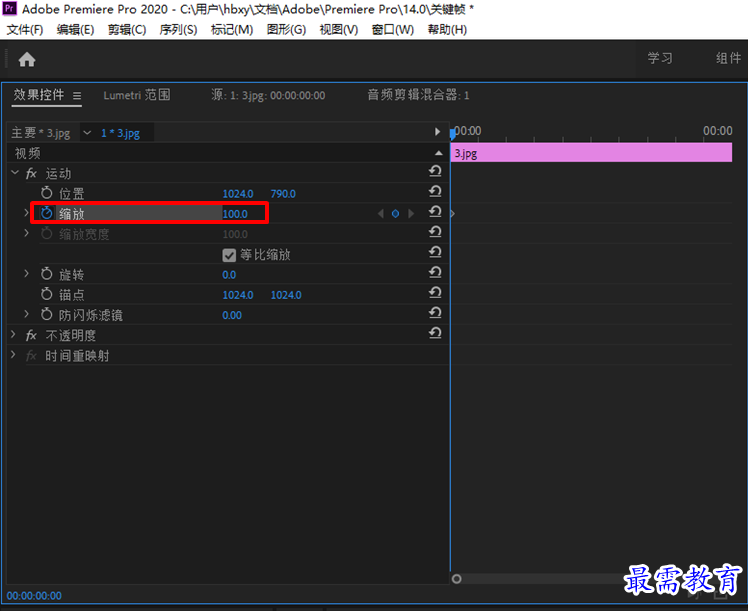The image size is (748, 611).
Task: Expand the 防闪烁滤镜 property
Action: click(x=27, y=314)
